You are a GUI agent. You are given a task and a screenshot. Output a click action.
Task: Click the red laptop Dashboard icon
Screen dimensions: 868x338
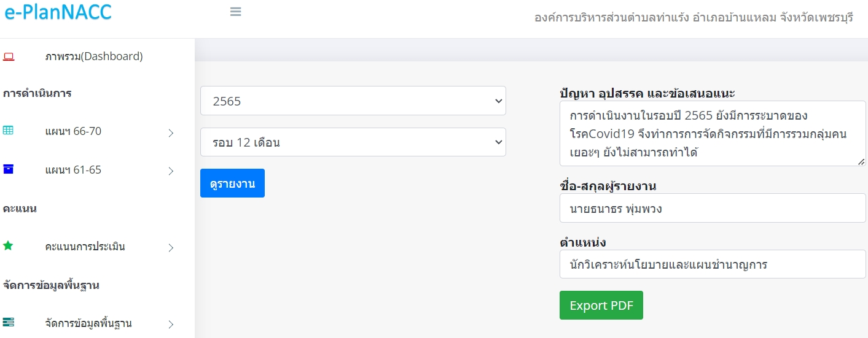pos(9,56)
